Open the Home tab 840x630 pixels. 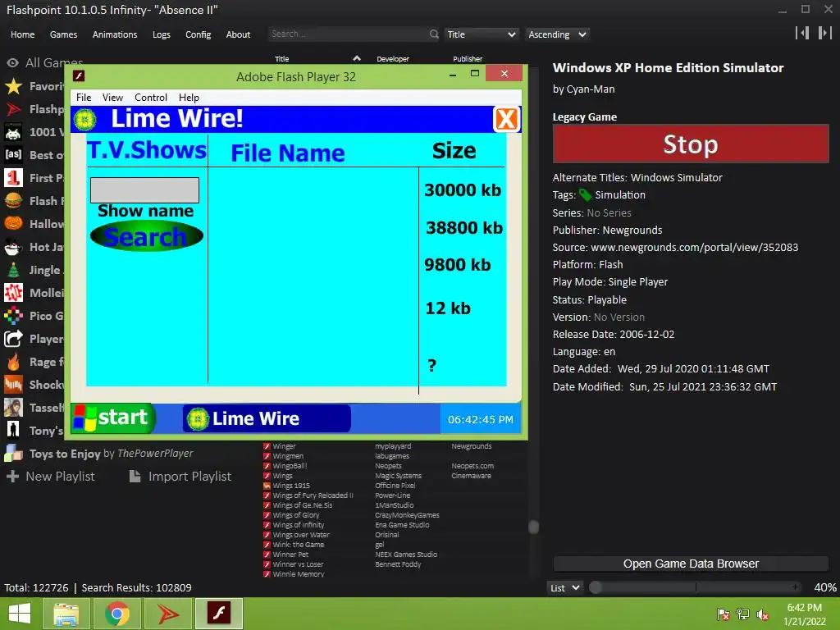pyautogui.click(x=22, y=34)
